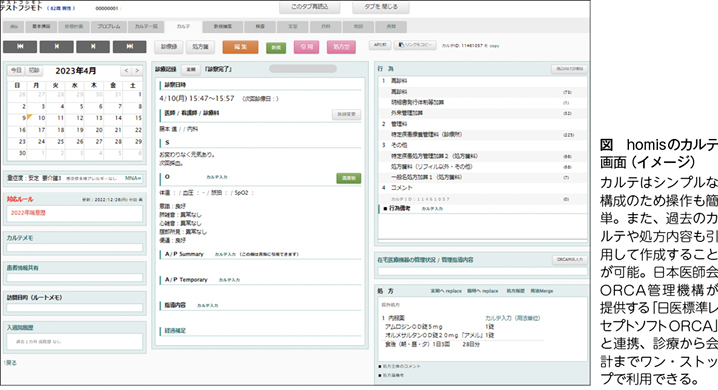Viewport: 718px width, 390px height.
Task: Jump to the last chart record
Action: [x=130, y=47]
